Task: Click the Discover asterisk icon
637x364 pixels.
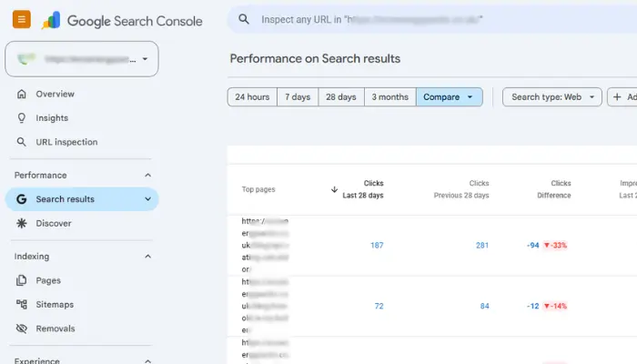Action: click(x=22, y=223)
